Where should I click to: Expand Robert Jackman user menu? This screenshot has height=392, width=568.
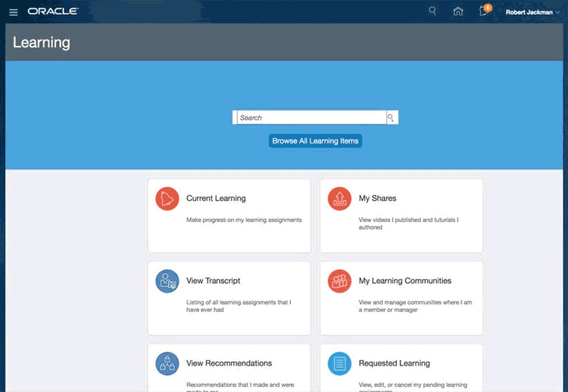(x=532, y=12)
